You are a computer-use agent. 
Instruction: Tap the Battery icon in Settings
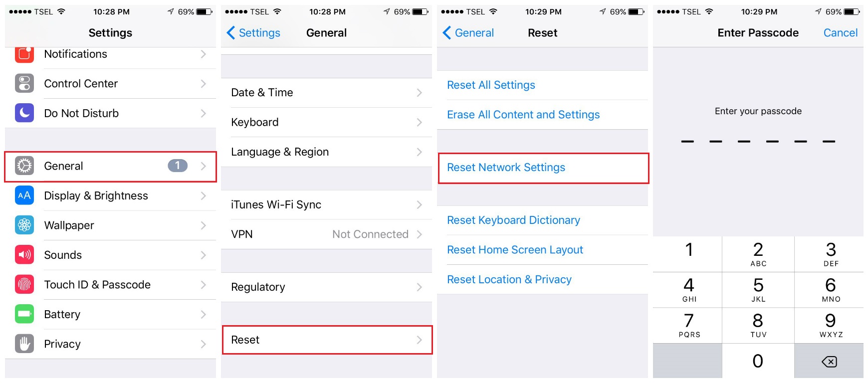click(x=24, y=314)
